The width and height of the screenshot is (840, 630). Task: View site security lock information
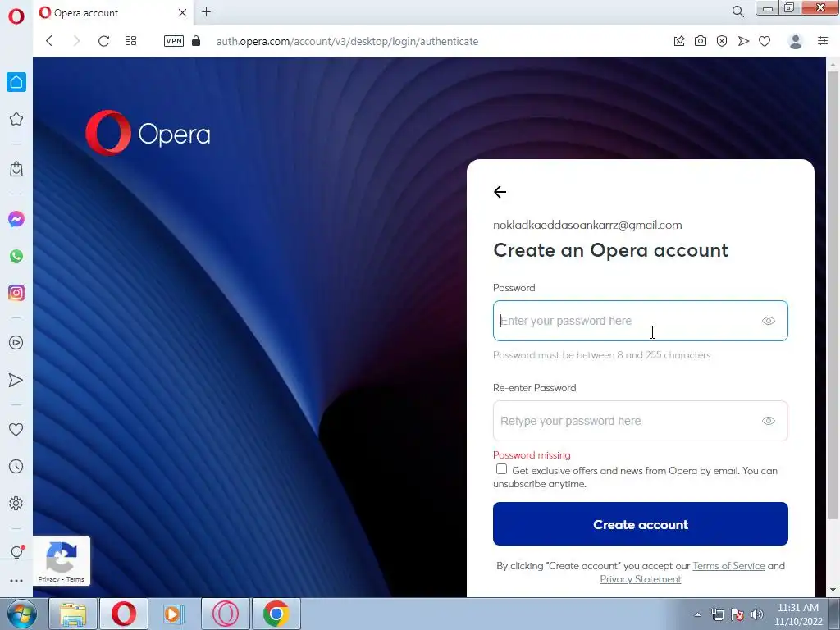pos(196,41)
